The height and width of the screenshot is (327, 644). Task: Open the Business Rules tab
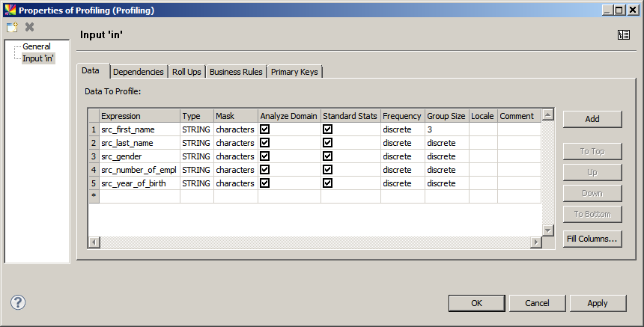[x=236, y=72]
